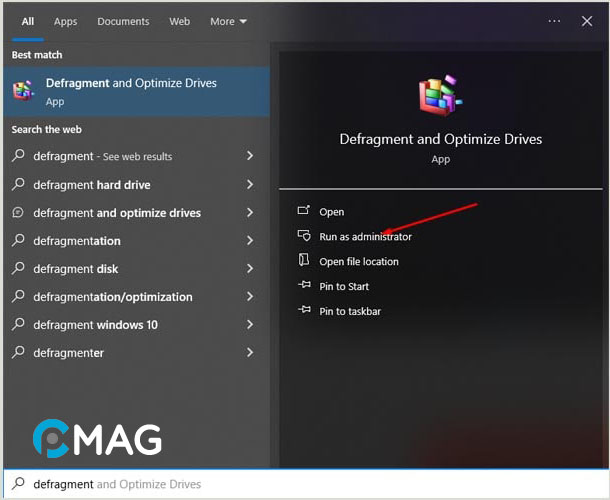Click the Open file location icon
Screen dimensions: 610x500
pyautogui.click(x=304, y=260)
